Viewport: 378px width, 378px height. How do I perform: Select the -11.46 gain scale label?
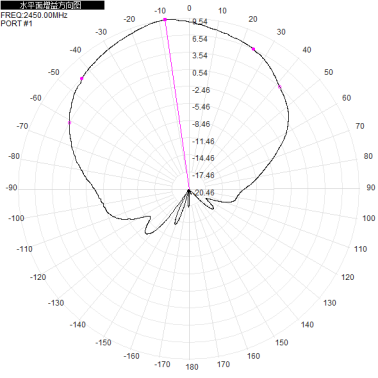pos(203,142)
